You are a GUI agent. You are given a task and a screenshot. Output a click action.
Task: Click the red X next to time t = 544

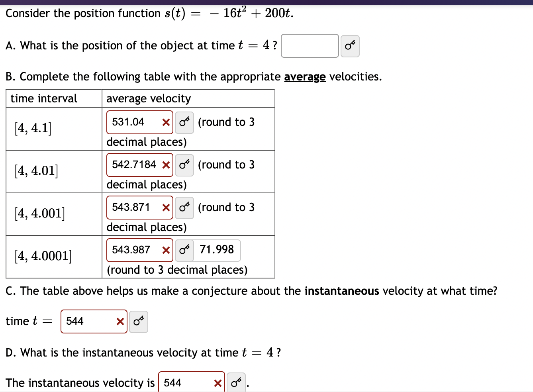point(120,321)
